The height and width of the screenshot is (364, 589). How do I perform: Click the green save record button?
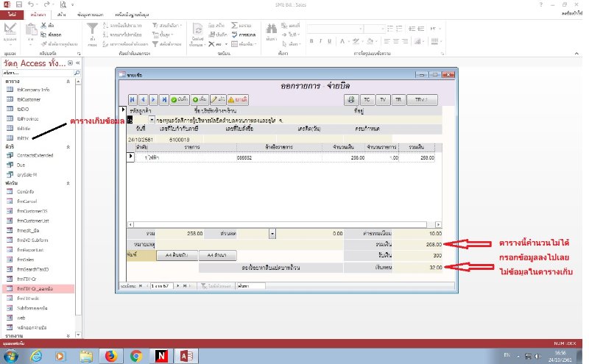tap(179, 99)
